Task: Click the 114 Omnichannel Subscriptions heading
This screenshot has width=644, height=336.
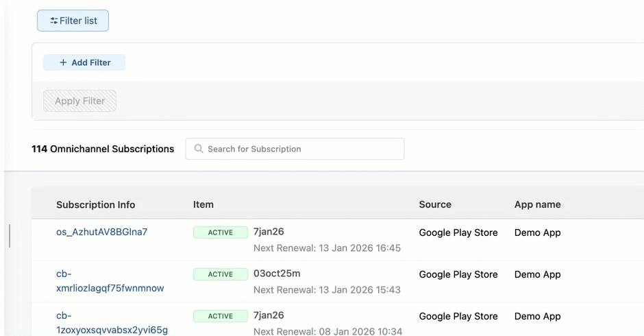Action: click(103, 149)
